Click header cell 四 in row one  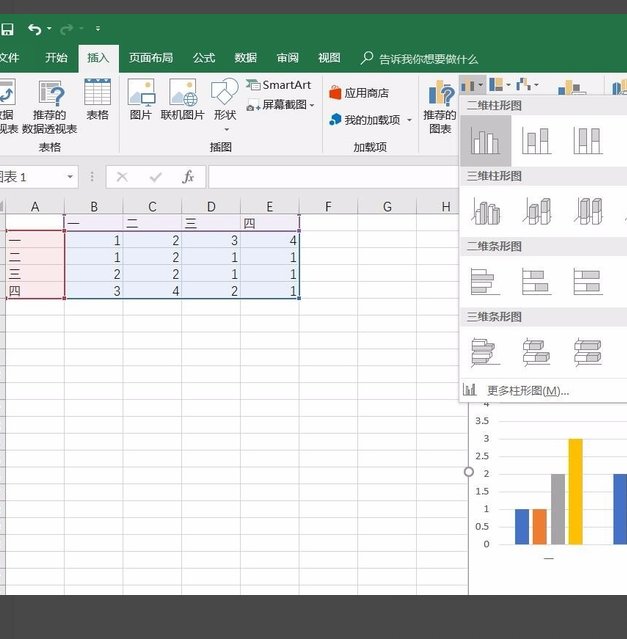[270, 223]
